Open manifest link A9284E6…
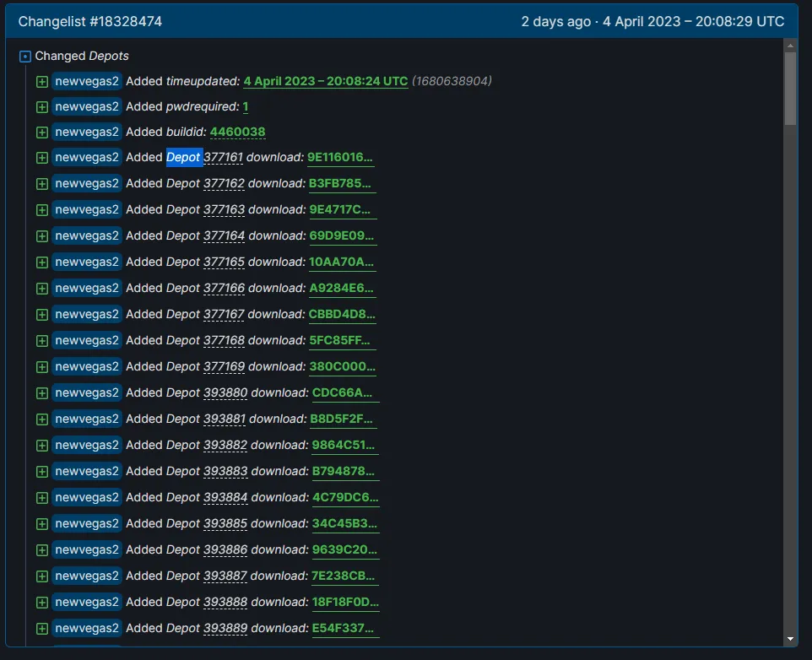The width and height of the screenshot is (812, 660). pos(343,288)
